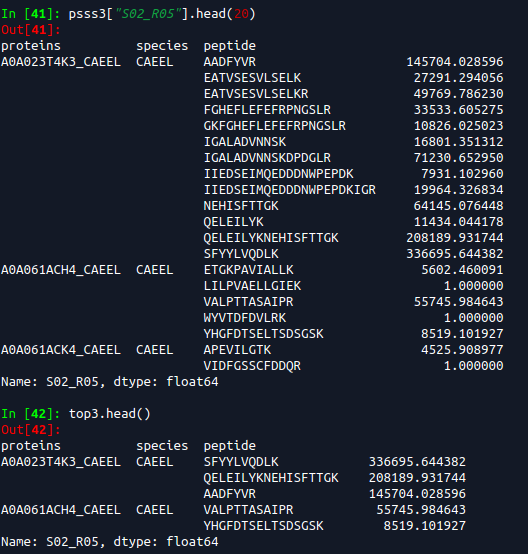Click LILPVAELLGIEK peptide entry
The height and width of the screenshot is (554, 528).
click(252, 286)
